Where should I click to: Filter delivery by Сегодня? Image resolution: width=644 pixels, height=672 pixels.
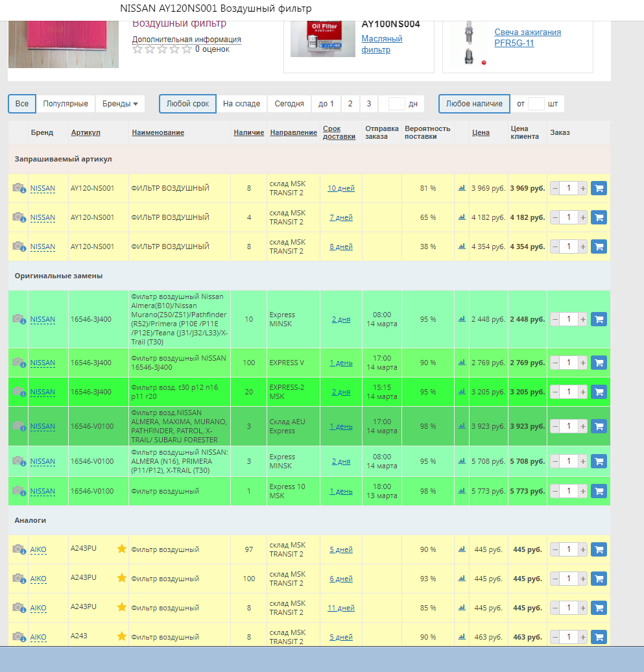pyautogui.click(x=289, y=104)
